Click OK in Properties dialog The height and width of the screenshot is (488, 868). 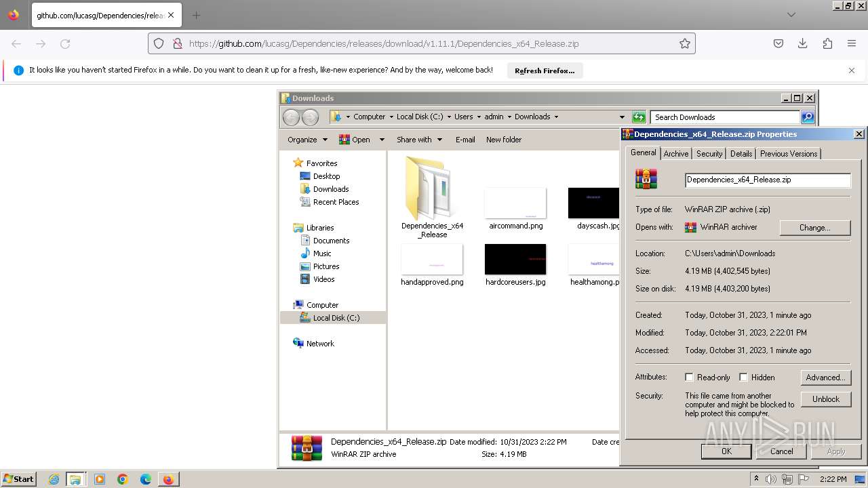coord(726,451)
